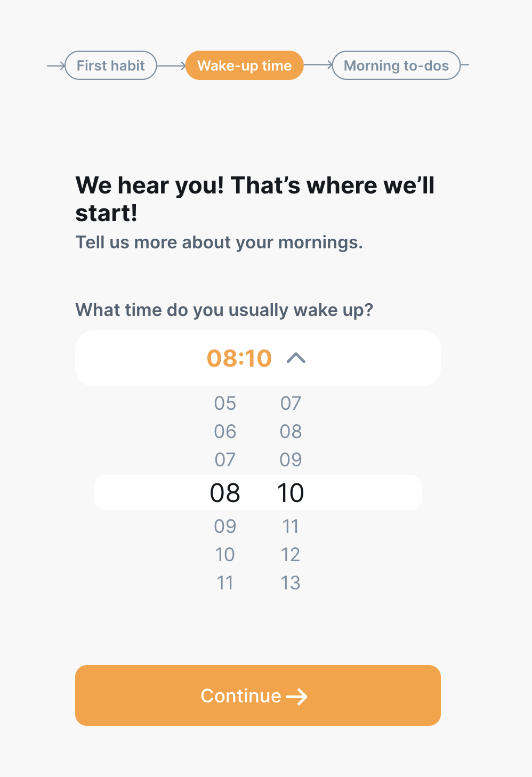Select hour 05 in picker
The image size is (532, 777).
(225, 403)
